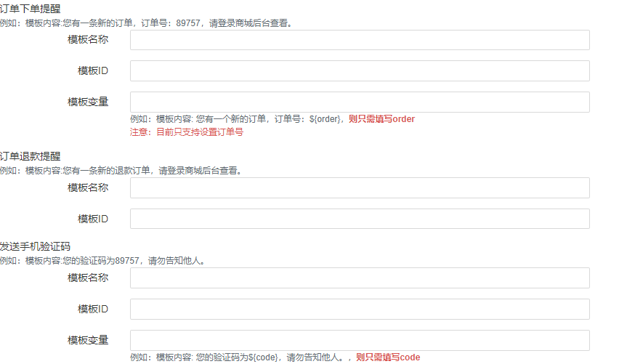The width and height of the screenshot is (643, 364).
Task: Click 模板ID field under 发送手机验证码
Action: pyautogui.click(x=360, y=309)
